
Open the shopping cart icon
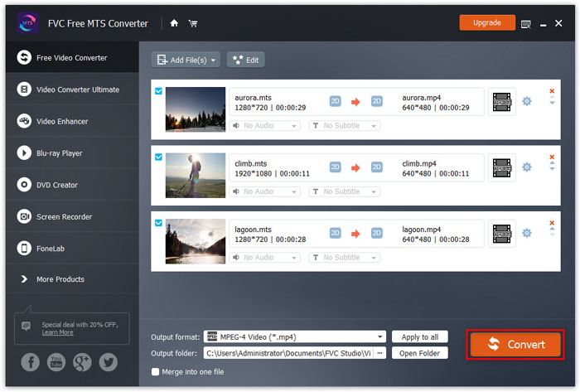coord(193,24)
